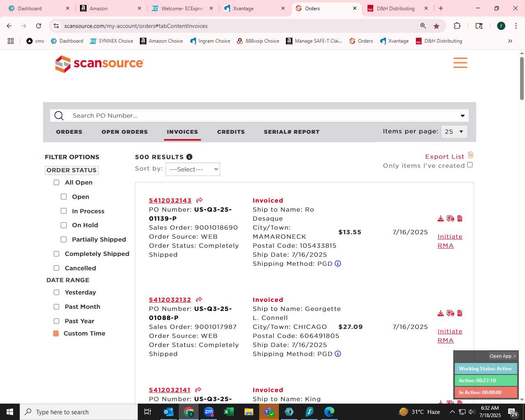Open Windows notification center

(x=513, y=412)
